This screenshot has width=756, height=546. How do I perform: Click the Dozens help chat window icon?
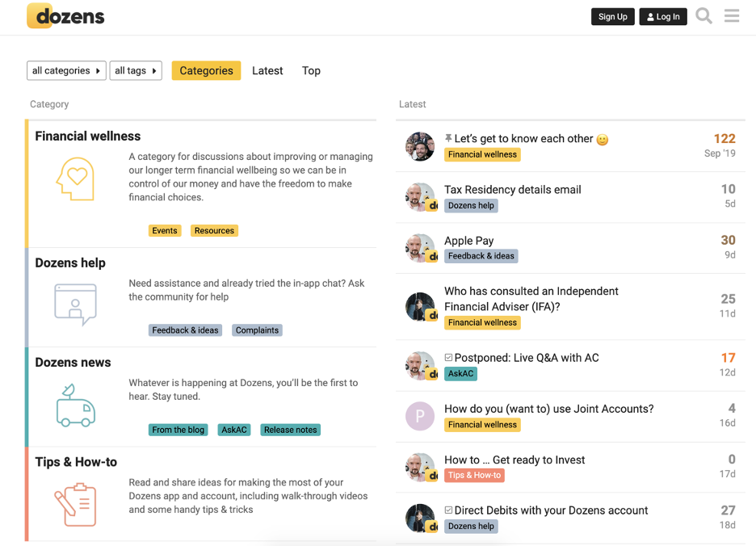75,304
